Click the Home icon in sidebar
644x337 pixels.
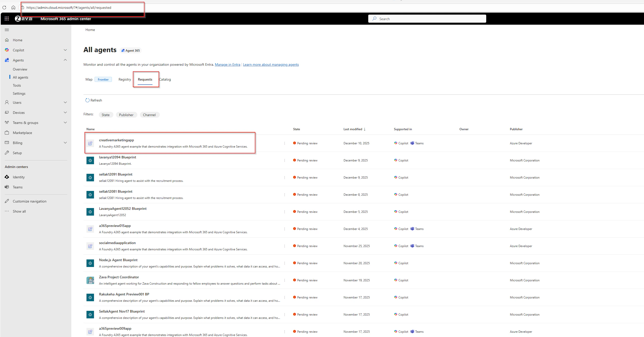click(x=7, y=40)
